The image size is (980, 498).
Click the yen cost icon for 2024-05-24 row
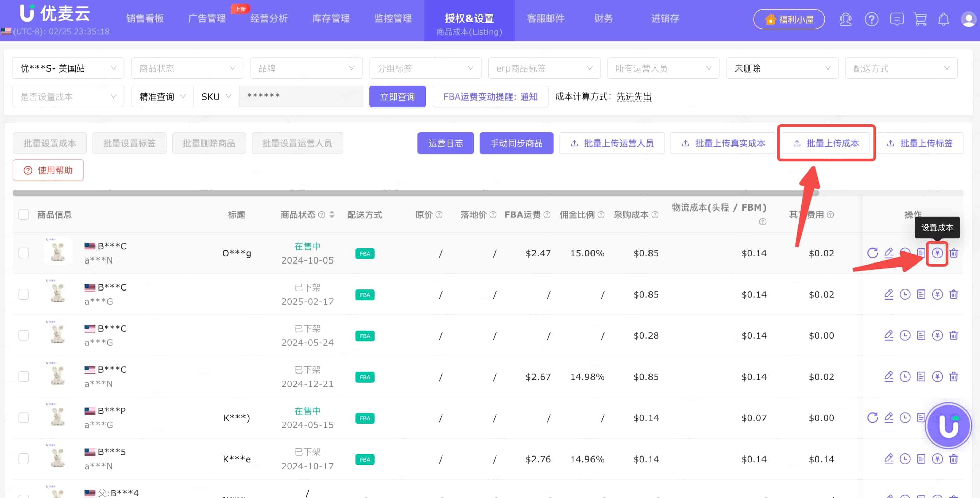938,335
